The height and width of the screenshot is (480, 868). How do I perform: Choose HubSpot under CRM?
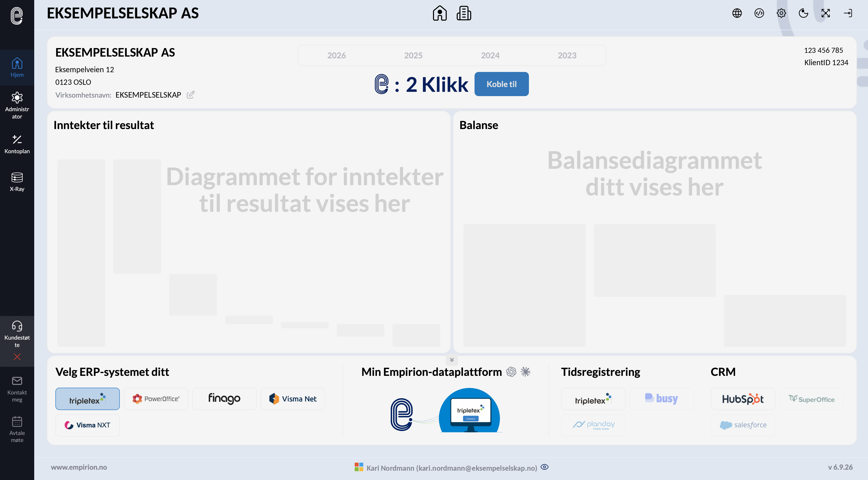tap(743, 398)
